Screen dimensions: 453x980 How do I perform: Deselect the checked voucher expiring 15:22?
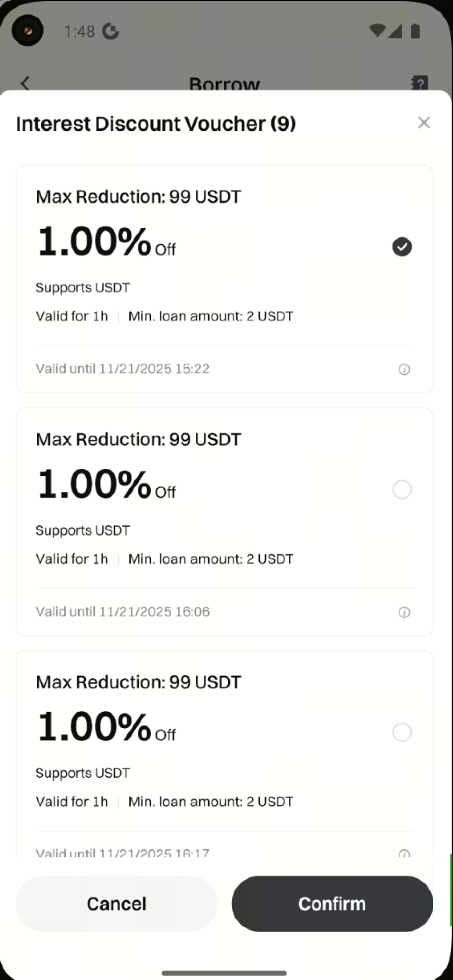pos(402,247)
